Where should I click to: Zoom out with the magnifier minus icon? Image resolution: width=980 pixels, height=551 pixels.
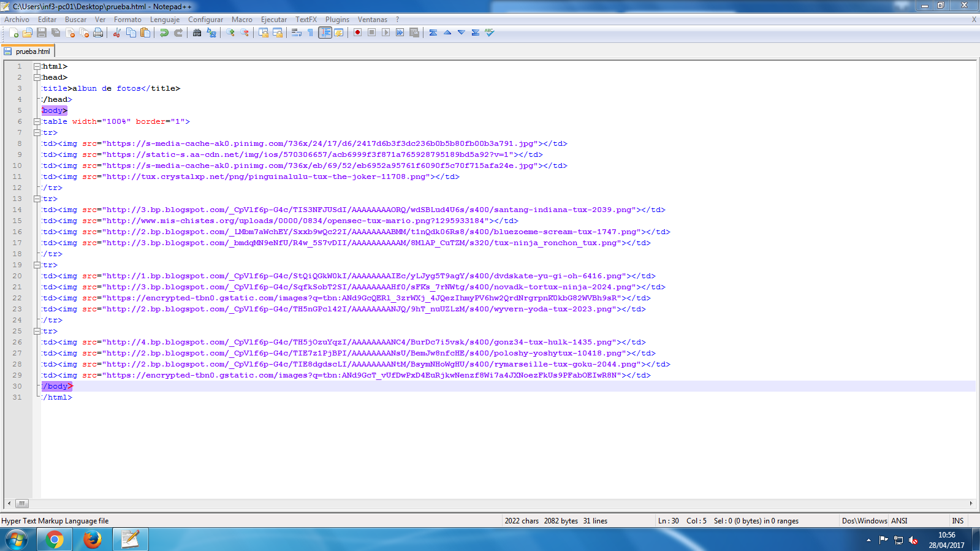245,32
